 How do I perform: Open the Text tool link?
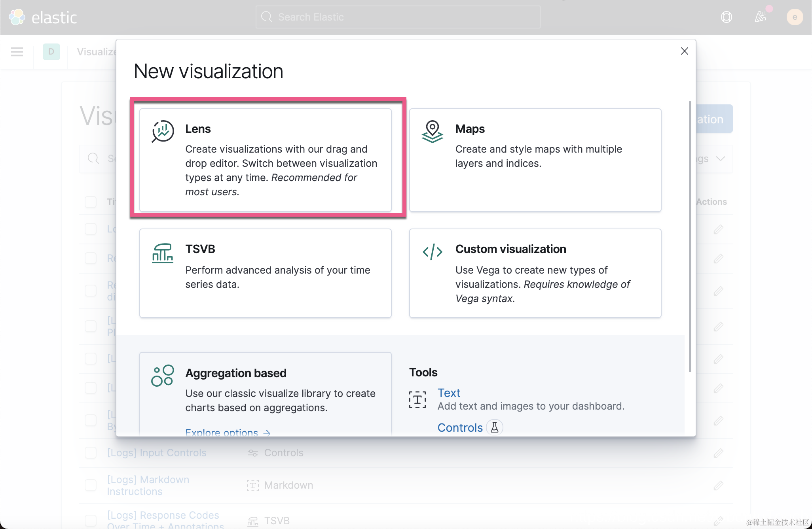pyautogui.click(x=449, y=393)
